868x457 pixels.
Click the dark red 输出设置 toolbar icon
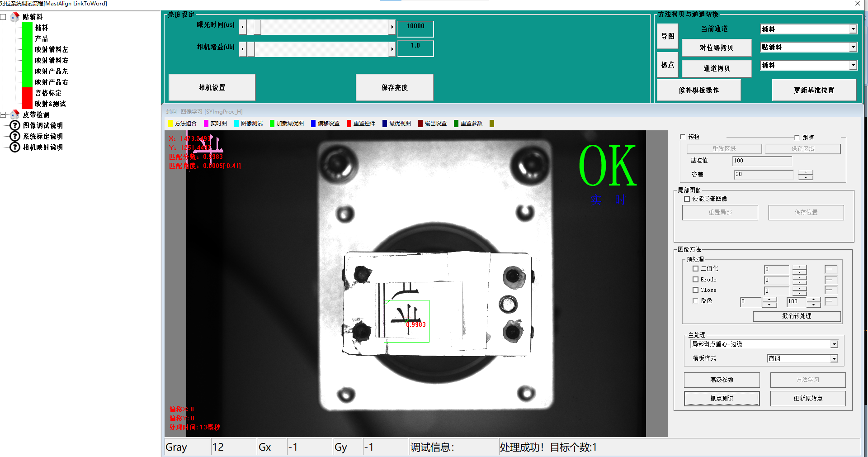click(x=420, y=124)
